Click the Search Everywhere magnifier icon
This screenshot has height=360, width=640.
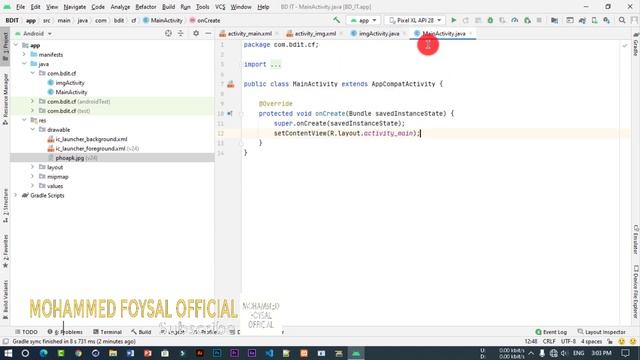622,20
